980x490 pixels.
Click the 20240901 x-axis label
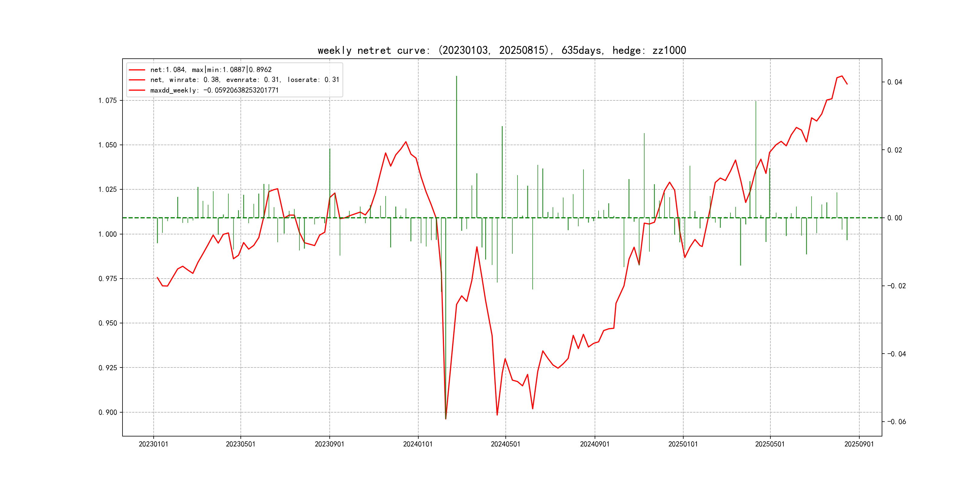point(595,444)
